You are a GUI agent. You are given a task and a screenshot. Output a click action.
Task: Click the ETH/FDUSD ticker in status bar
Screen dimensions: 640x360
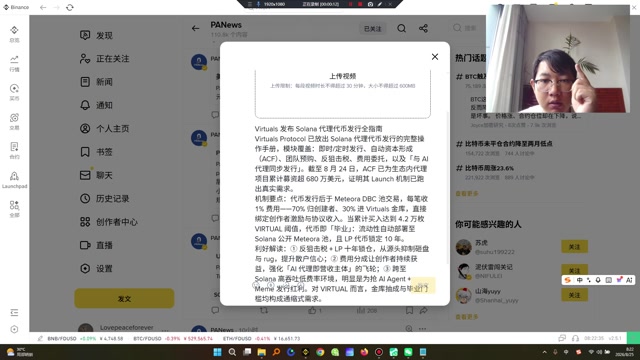pyautogui.click(x=261, y=338)
